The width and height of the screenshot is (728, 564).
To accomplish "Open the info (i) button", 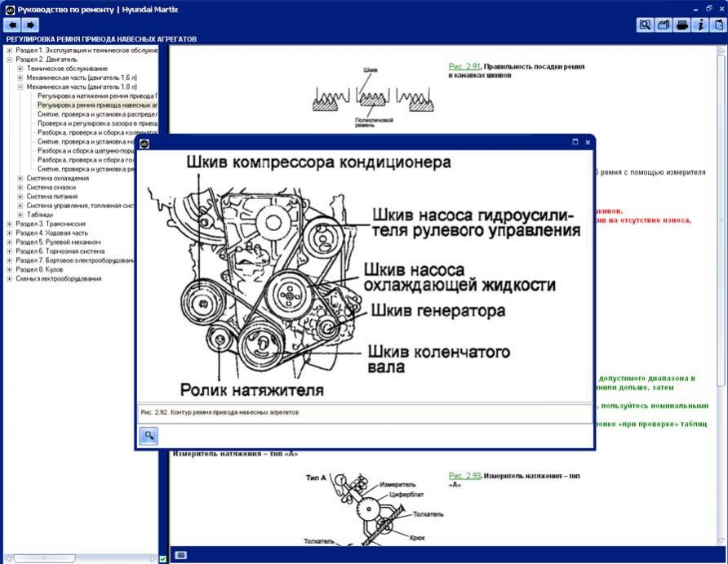I will pyautogui.click(x=700, y=24).
